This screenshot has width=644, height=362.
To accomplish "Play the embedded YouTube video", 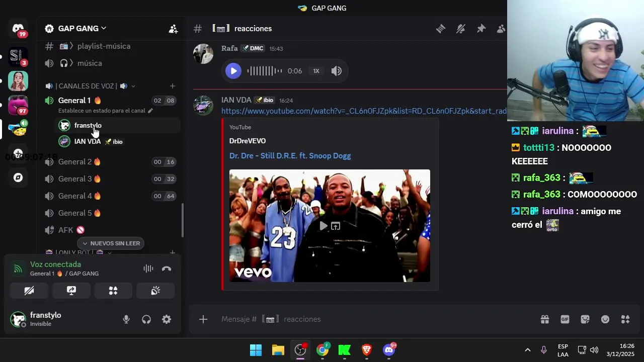I will point(324,226).
